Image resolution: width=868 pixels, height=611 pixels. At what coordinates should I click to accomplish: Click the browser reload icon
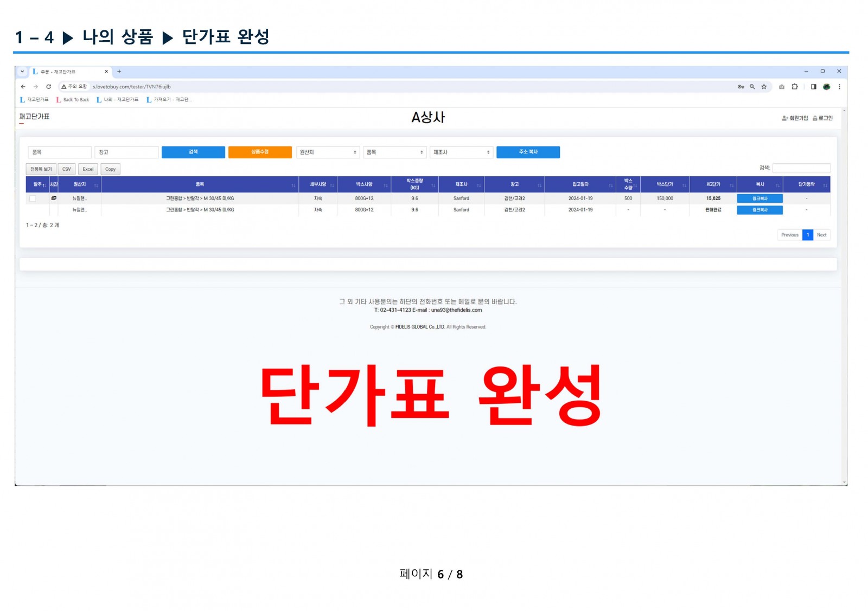click(x=48, y=87)
